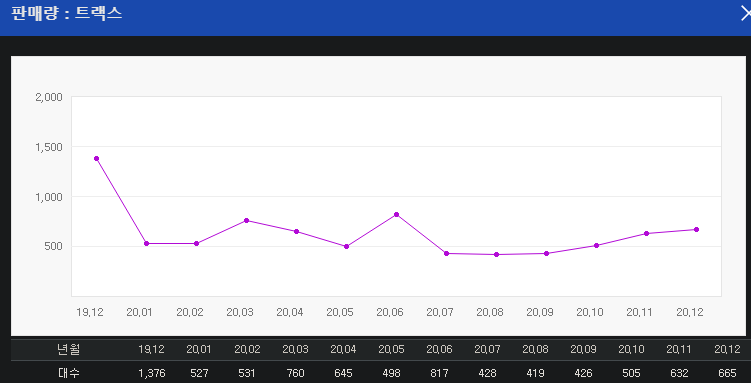Click the chart x-axis label 20,06
This screenshot has width=751, height=383.
[390, 312]
